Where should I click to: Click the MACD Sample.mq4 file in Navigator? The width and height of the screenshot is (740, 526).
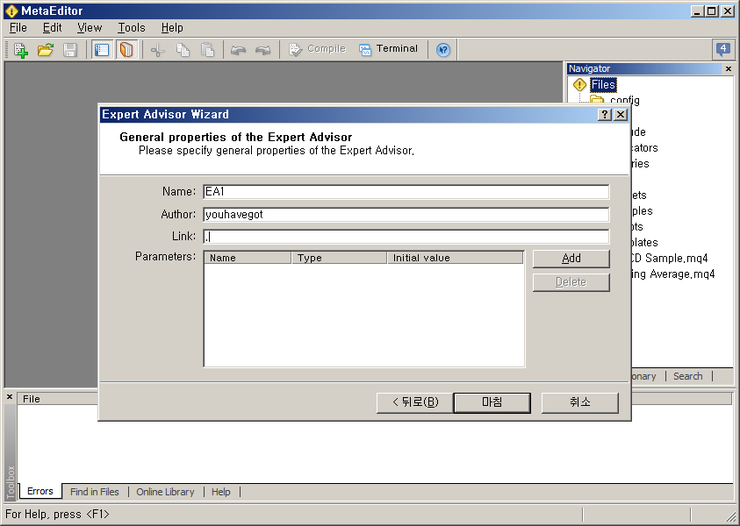(x=670, y=258)
